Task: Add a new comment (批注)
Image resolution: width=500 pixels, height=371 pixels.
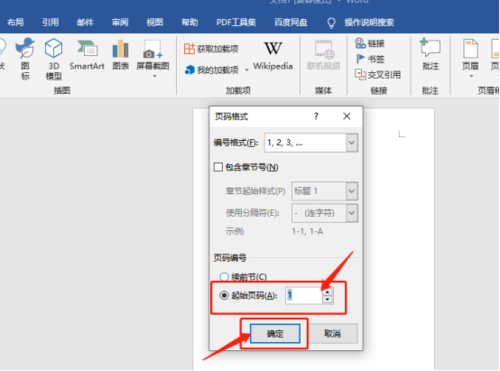Action: click(430, 55)
